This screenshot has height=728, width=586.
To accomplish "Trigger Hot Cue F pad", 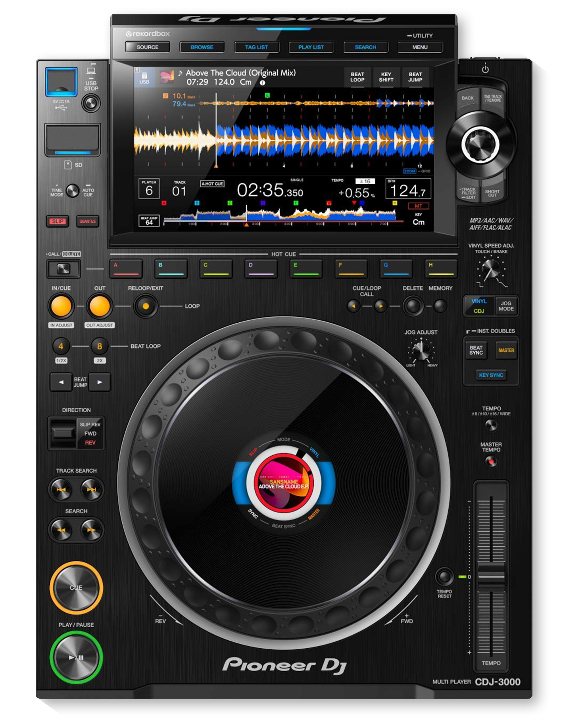I will tap(351, 269).
